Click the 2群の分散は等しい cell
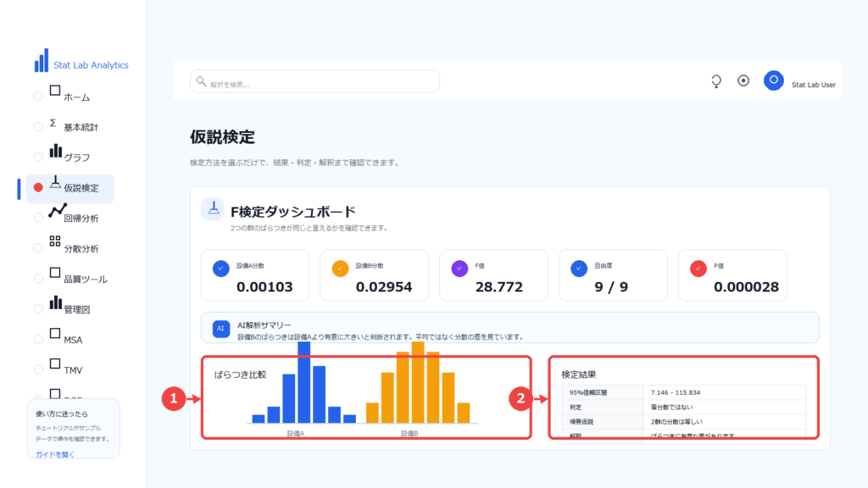868x488 pixels. (x=724, y=422)
